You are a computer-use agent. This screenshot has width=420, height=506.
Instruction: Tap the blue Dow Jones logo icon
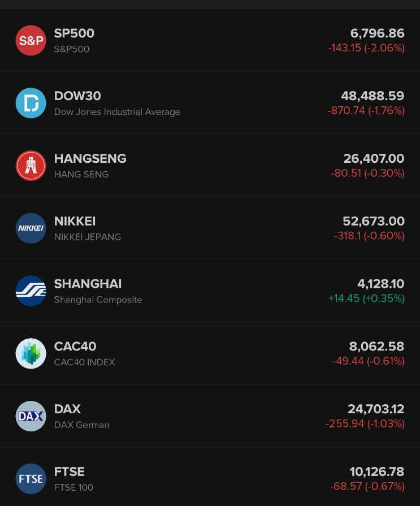coord(31,103)
